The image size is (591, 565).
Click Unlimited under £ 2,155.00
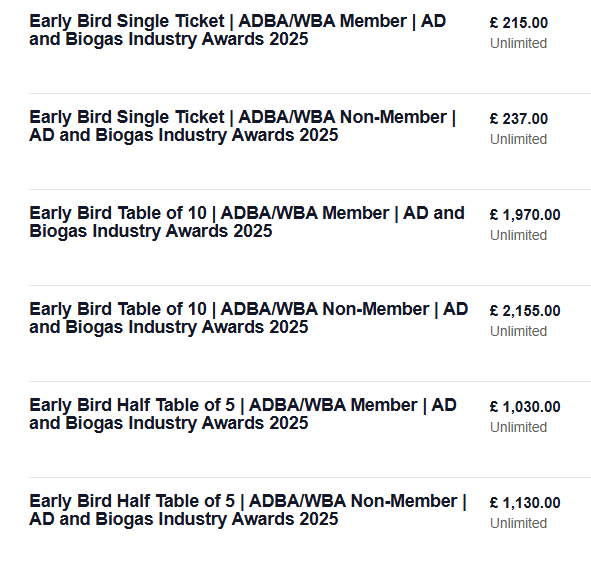click(x=518, y=331)
